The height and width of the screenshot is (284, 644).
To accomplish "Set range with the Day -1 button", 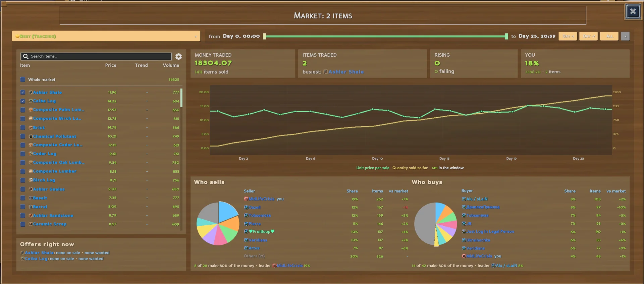I will click(x=568, y=36).
